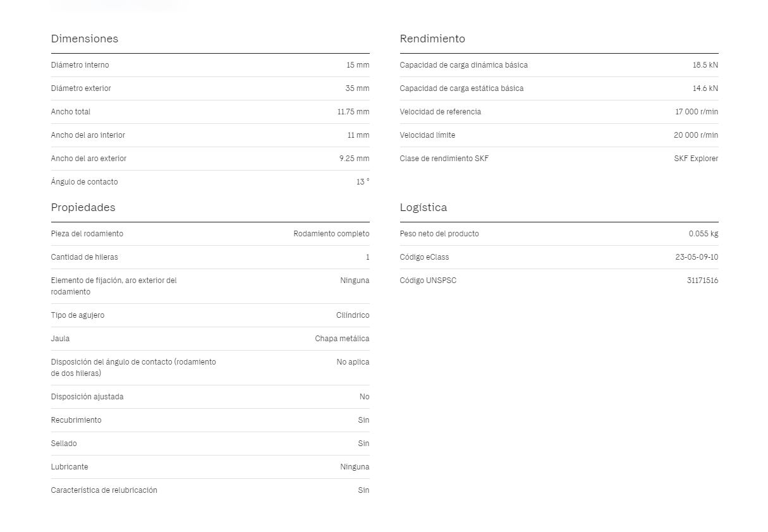Click the Ancho total 11.75 mm value
This screenshot has width=768, height=532.
(353, 112)
